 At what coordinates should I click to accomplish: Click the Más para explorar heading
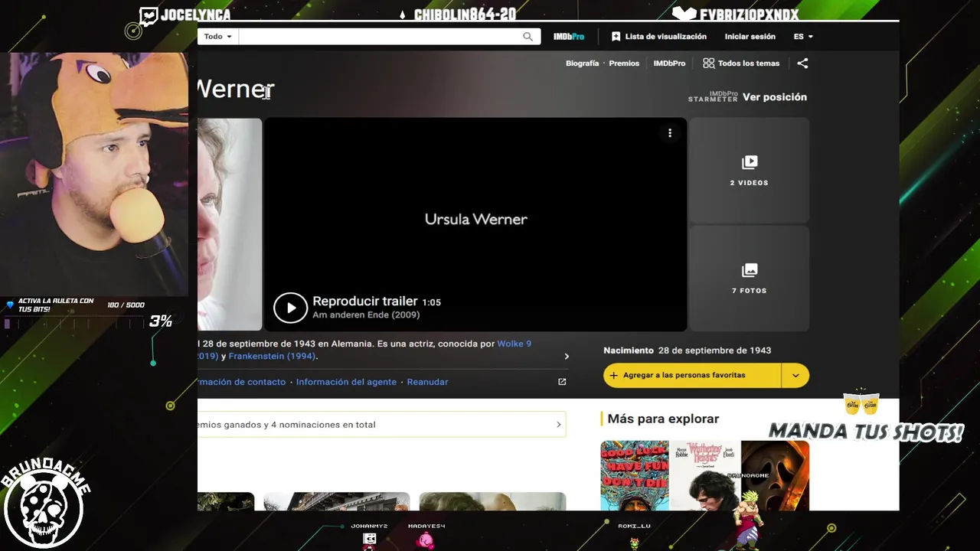pos(663,419)
